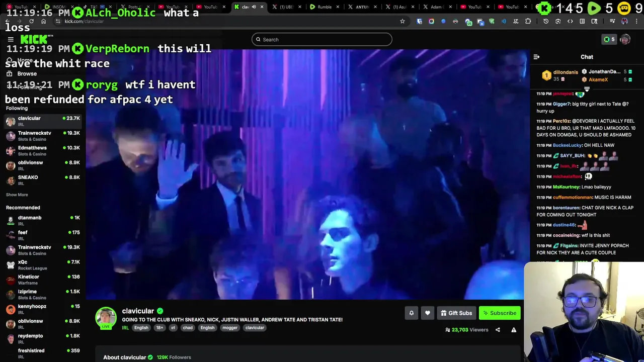Expand the chat leaderboard handle
644x362 pixels.
587,89
